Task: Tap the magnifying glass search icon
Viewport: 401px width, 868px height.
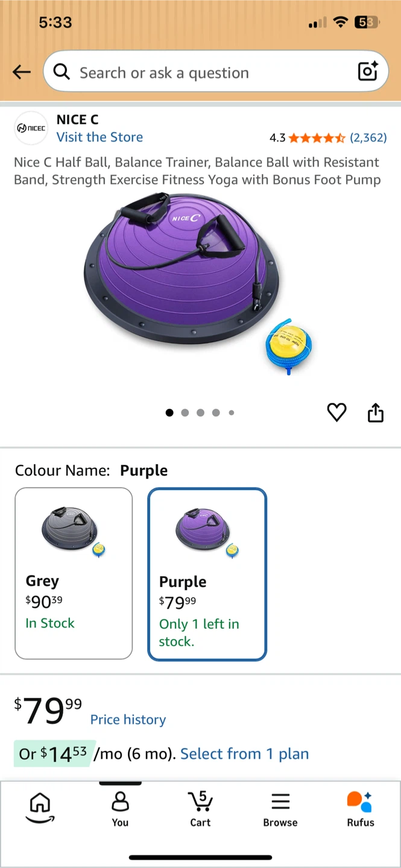Action: tap(62, 72)
